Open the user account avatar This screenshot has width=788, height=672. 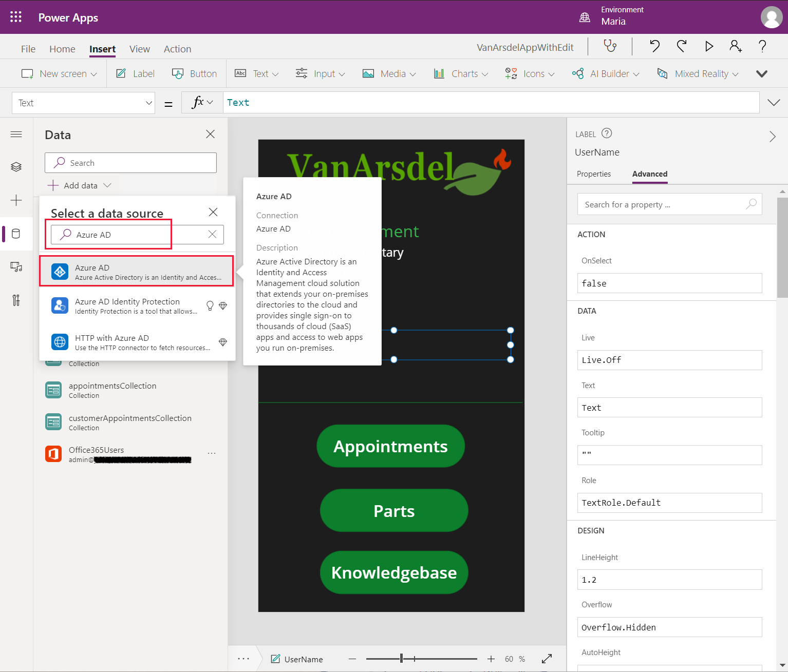771,17
